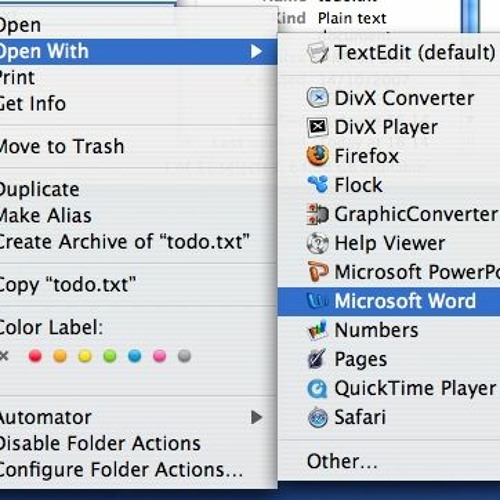Image resolution: width=500 pixels, height=500 pixels.
Task: Click the Flock icon
Action: (x=318, y=184)
